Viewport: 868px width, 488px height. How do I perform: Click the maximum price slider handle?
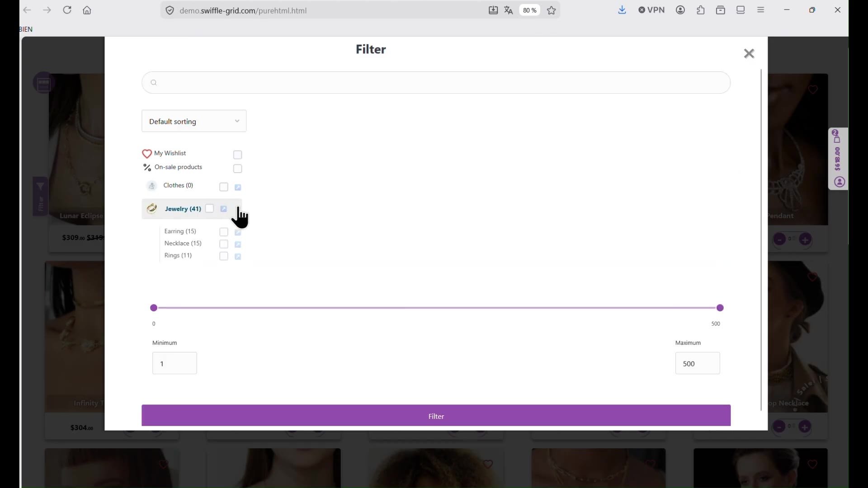point(721,309)
